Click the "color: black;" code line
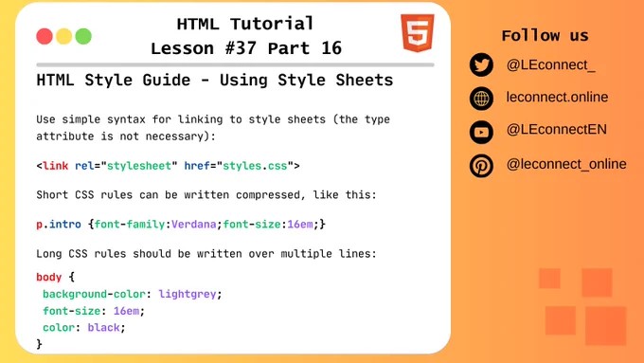This screenshot has height=363, width=644. point(83,328)
